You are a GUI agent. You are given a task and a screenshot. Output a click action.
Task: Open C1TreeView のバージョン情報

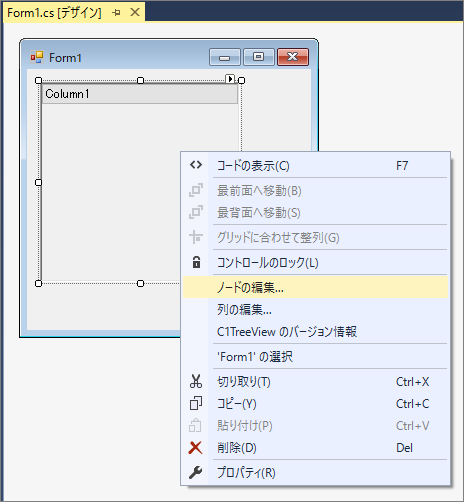[315, 331]
